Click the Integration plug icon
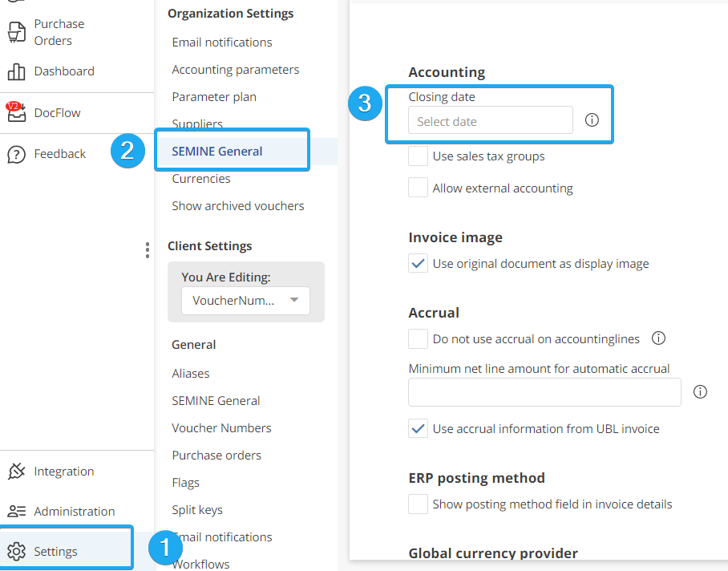 [16, 472]
